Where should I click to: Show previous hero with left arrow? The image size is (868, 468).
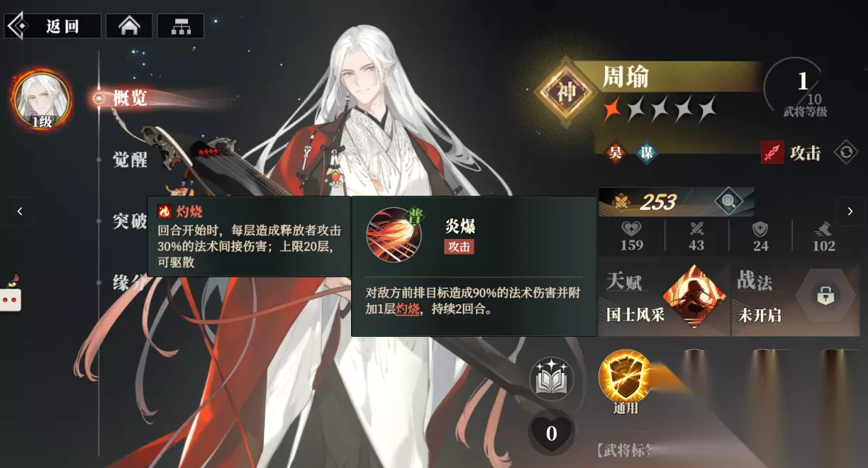(20, 211)
